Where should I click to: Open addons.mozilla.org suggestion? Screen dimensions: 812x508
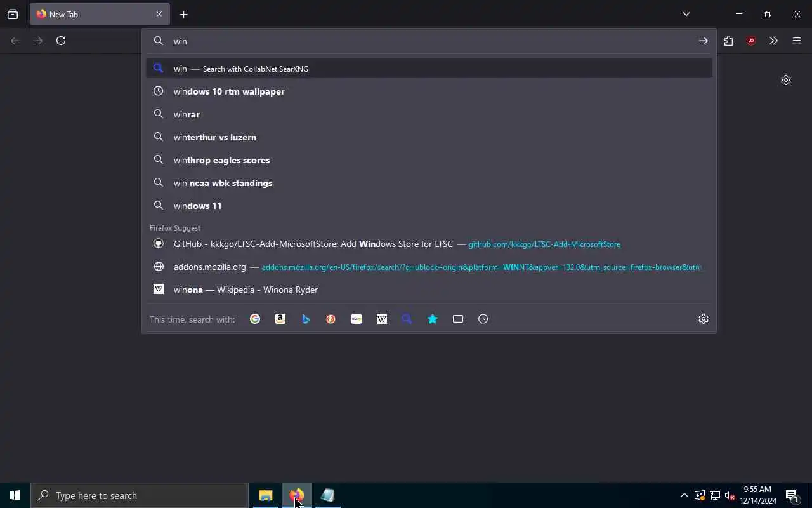(x=429, y=267)
